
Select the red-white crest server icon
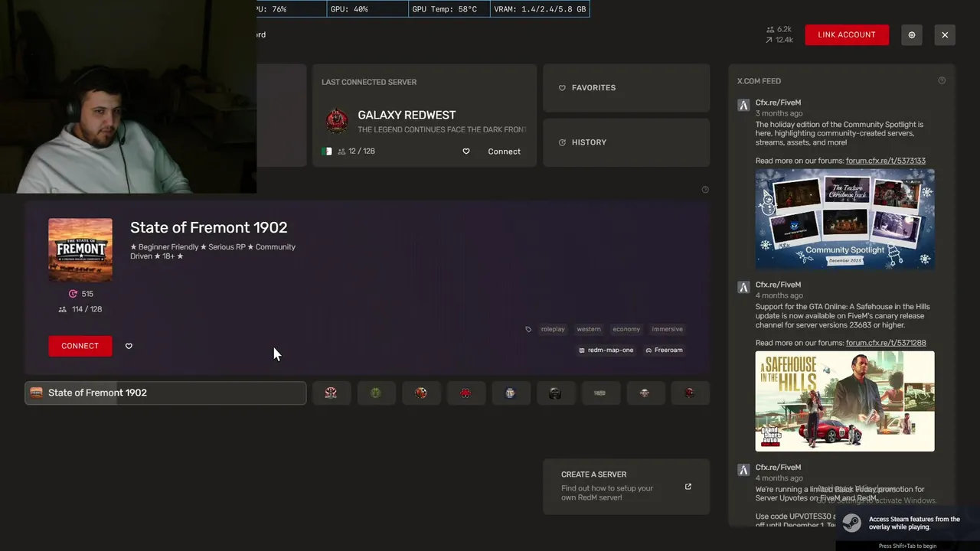coord(331,393)
